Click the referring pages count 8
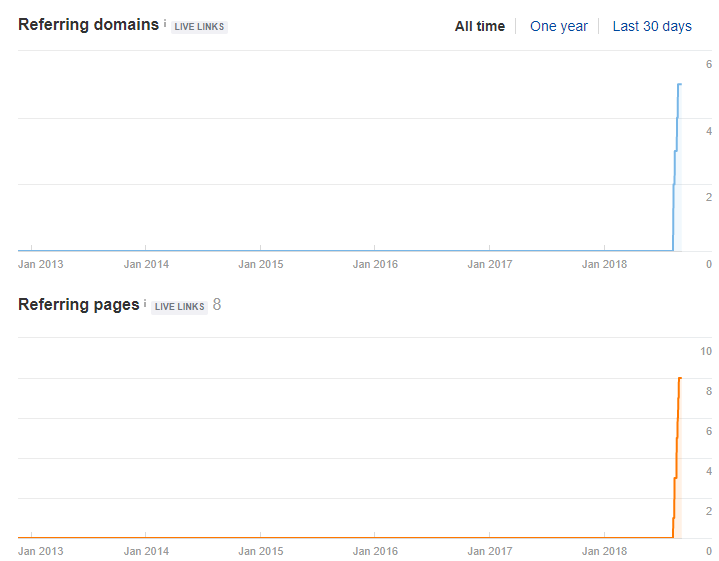719x561 pixels. tap(217, 305)
